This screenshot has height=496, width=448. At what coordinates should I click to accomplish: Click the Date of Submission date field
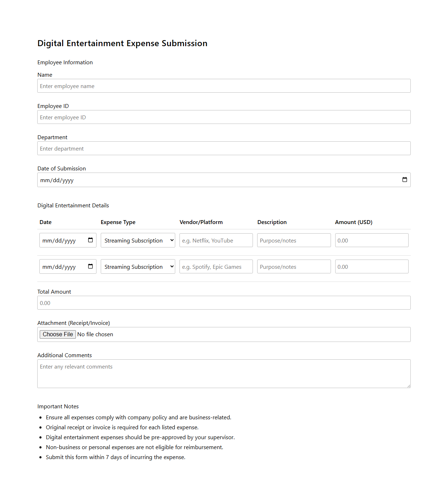(213, 180)
